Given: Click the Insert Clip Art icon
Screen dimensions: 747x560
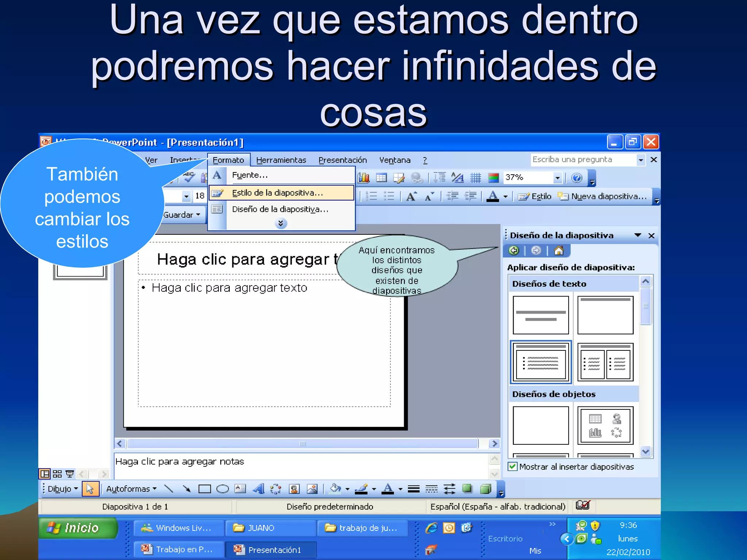Looking at the screenshot, I should tap(294, 489).
